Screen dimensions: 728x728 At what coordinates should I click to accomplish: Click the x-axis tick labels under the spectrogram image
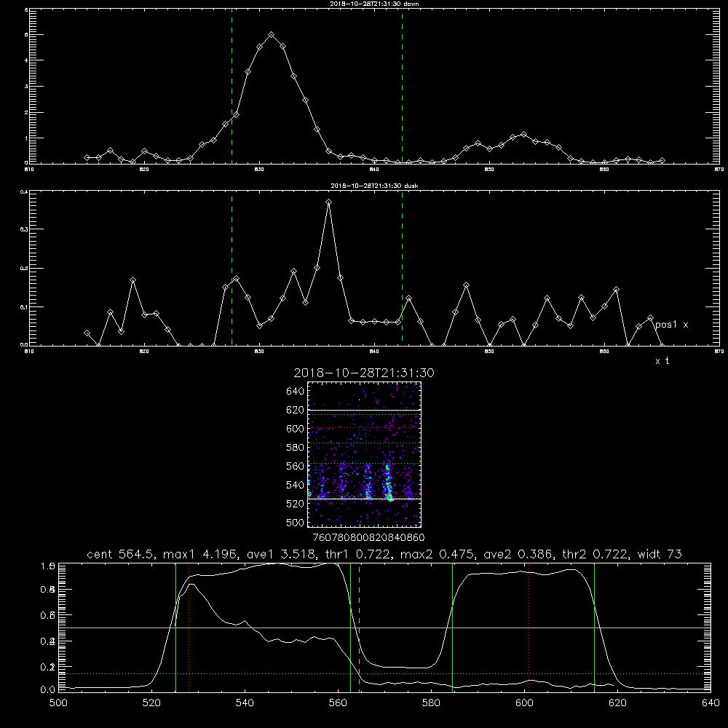(x=368, y=537)
